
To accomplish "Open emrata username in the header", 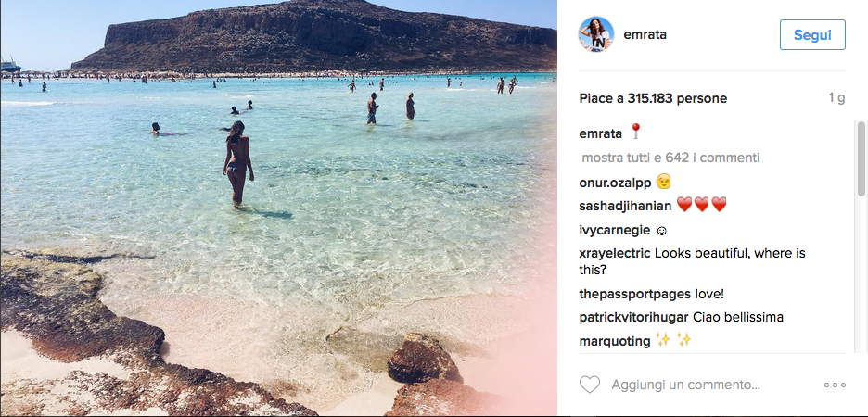I will (645, 34).
